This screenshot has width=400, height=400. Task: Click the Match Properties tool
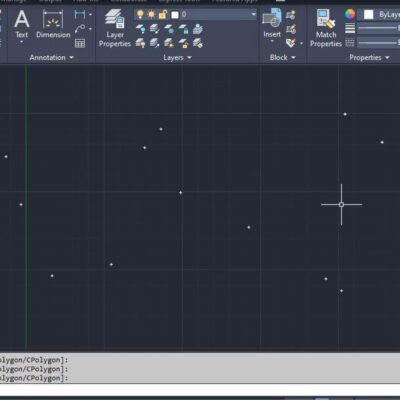(x=326, y=28)
